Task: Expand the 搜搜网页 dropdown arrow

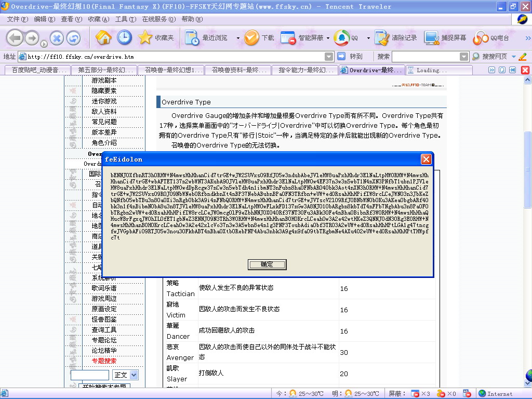Action: point(514,57)
